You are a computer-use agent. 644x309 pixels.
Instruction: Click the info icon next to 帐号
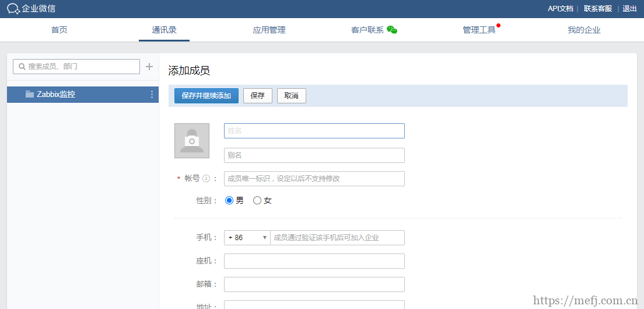206,179
